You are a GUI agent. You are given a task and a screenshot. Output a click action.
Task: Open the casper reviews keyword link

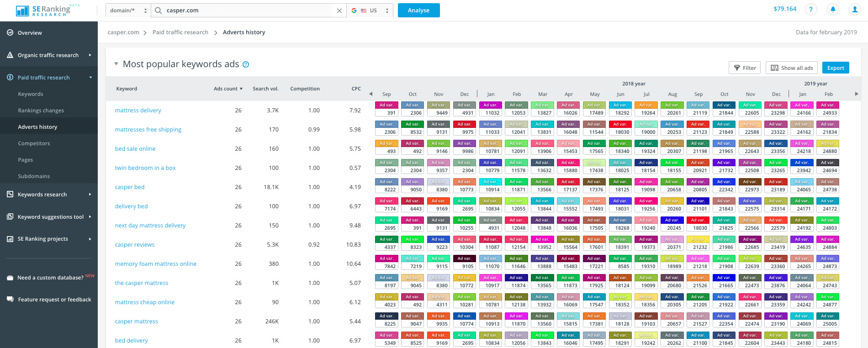point(135,245)
